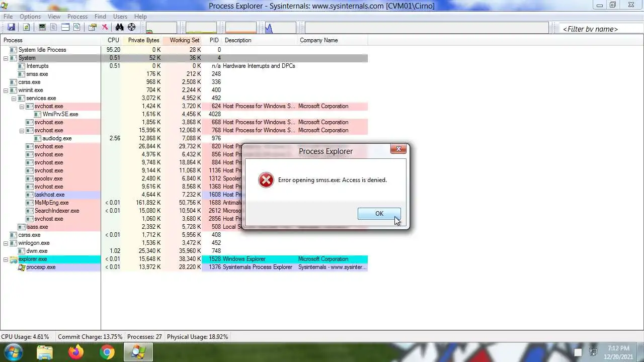Collapse the wininit.exe tree node
This screenshot has height=362, width=644.
6,90
